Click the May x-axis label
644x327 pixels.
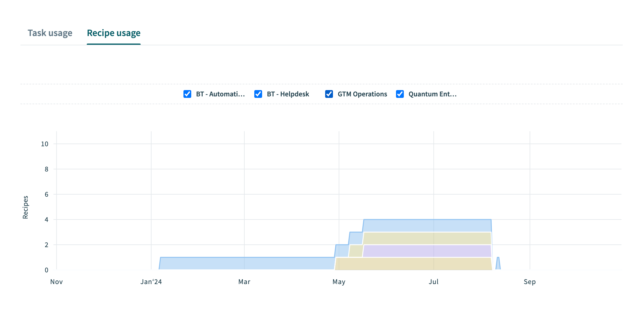(339, 282)
